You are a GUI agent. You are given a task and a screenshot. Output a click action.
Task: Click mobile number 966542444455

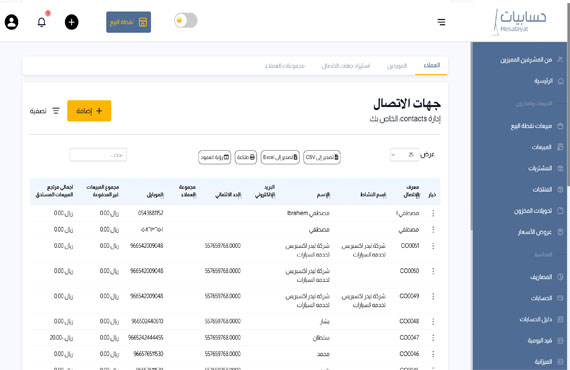tap(146, 338)
